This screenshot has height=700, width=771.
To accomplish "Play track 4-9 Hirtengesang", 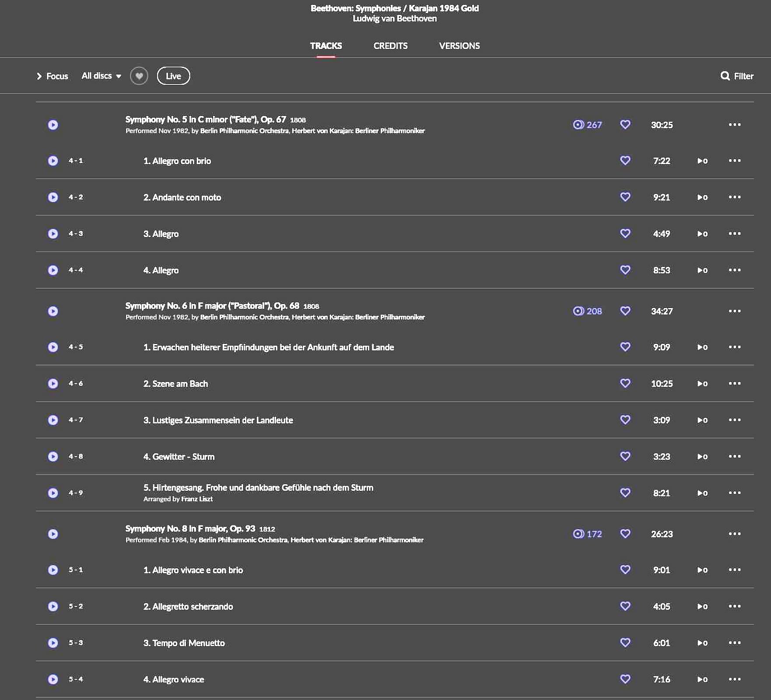I will click(x=53, y=493).
